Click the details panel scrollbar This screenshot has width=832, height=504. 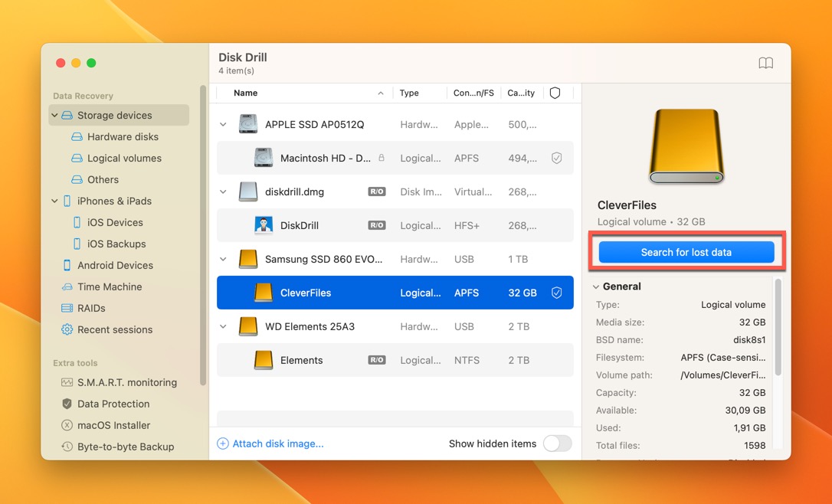coord(778,327)
